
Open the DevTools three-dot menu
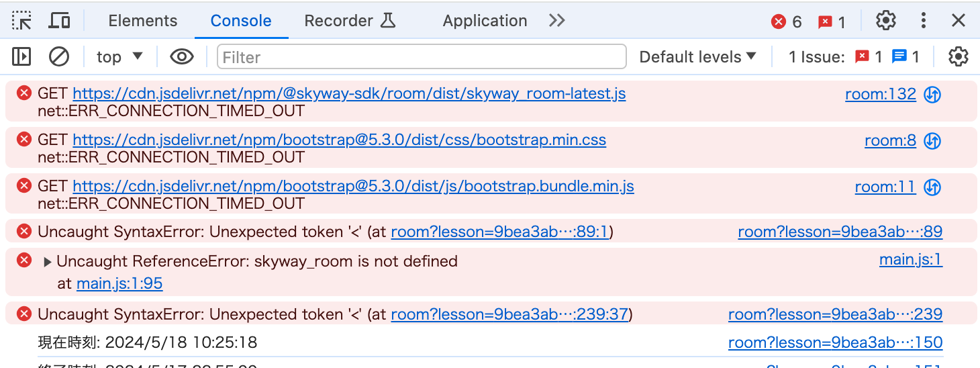pyautogui.click(x=924, y=21)
